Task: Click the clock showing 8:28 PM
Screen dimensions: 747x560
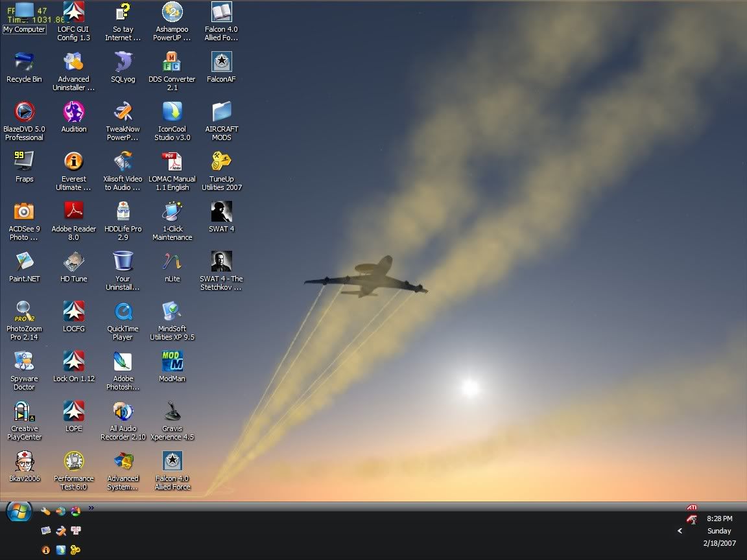Action: click(718, 519)
